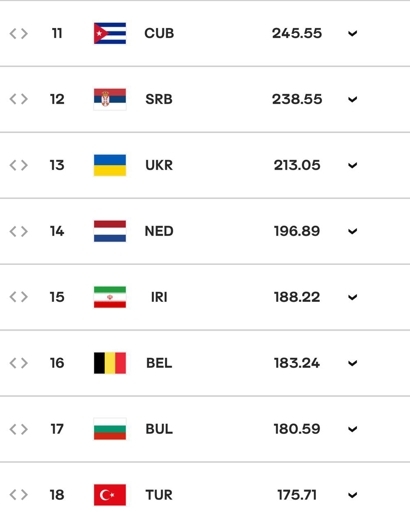The height and width of the screenshot is (526, 410).
Task: Click the rank number 17
Action: pyautogui.click(x=57, y=429)
